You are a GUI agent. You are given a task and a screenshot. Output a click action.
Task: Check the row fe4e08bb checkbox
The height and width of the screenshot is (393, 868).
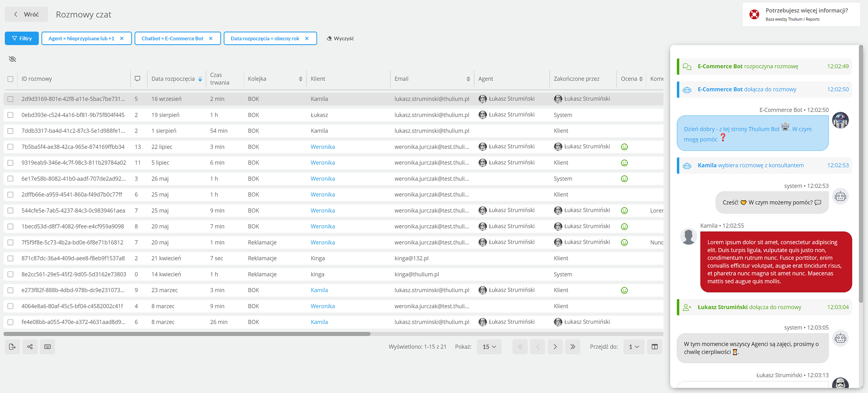(x=10, y=322)
